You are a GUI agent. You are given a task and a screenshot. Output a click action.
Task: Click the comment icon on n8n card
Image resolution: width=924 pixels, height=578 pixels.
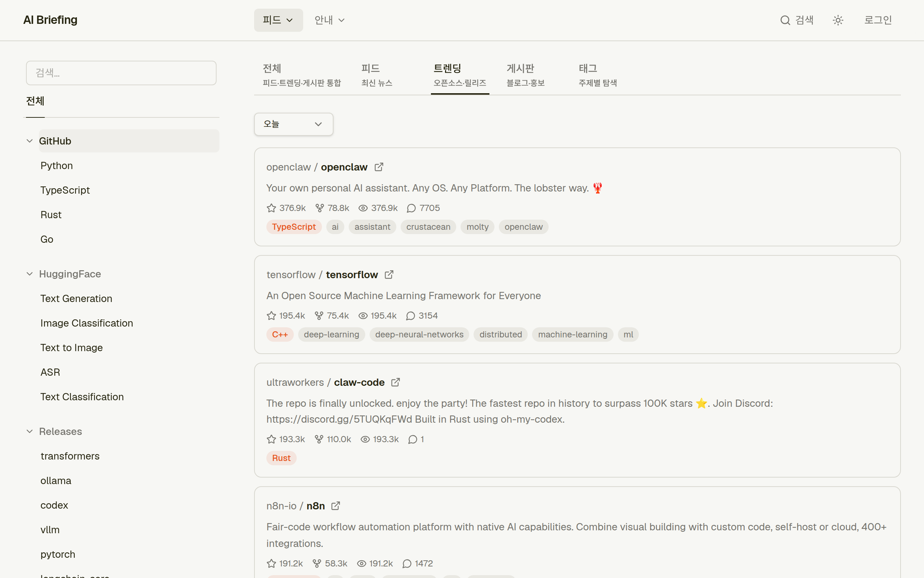407,564
